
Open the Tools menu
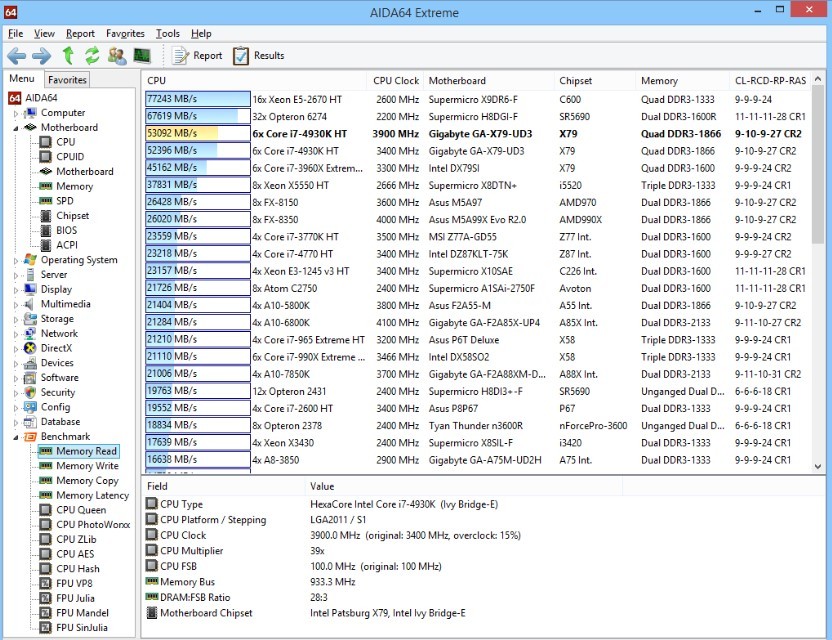click(x=167, y=34)
